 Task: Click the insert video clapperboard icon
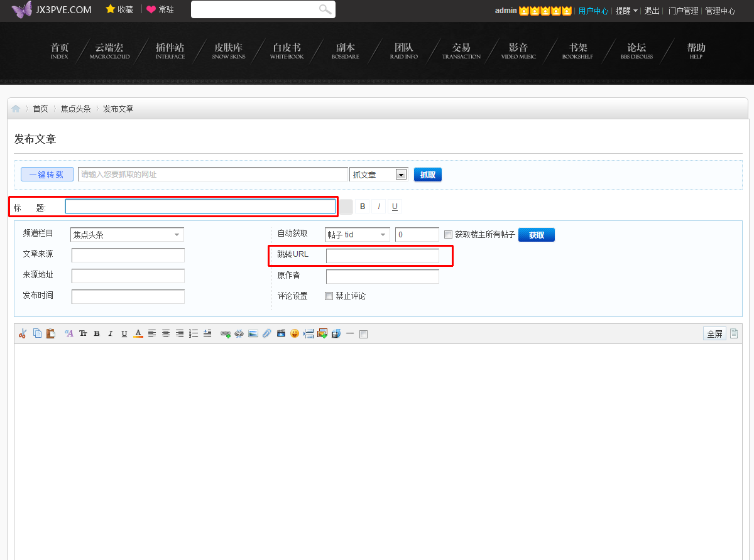pyautogui.click(x=281, y=333)
